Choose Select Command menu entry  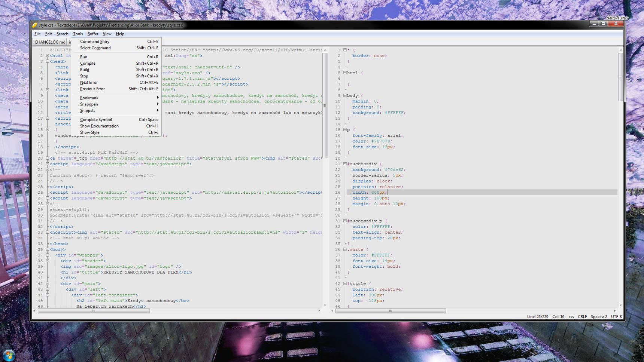[x=116, y=48]
